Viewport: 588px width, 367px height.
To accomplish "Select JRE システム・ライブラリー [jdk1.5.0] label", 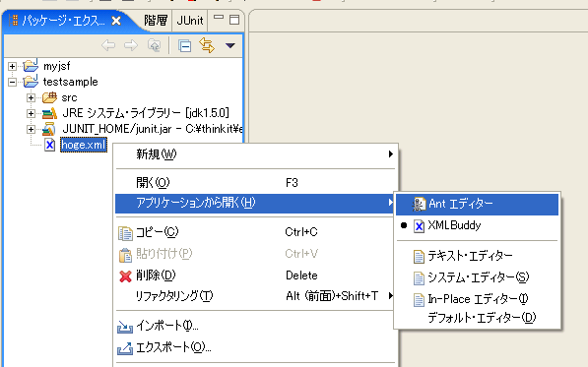I will (146, 113).
